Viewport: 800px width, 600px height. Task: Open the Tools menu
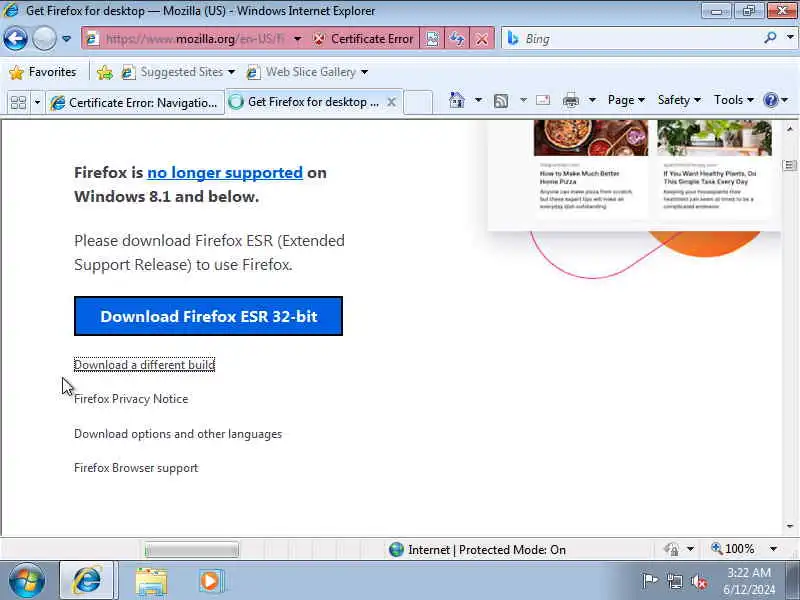[734, 100]
